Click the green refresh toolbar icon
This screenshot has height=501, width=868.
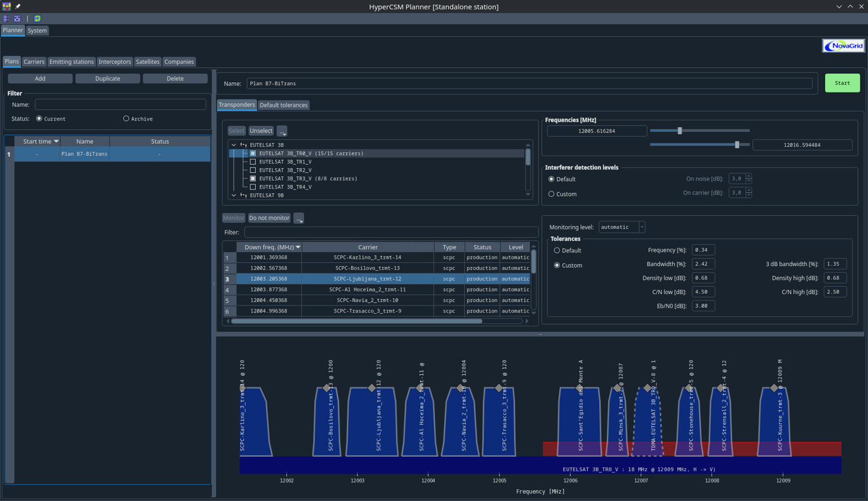tap(38, 18)
